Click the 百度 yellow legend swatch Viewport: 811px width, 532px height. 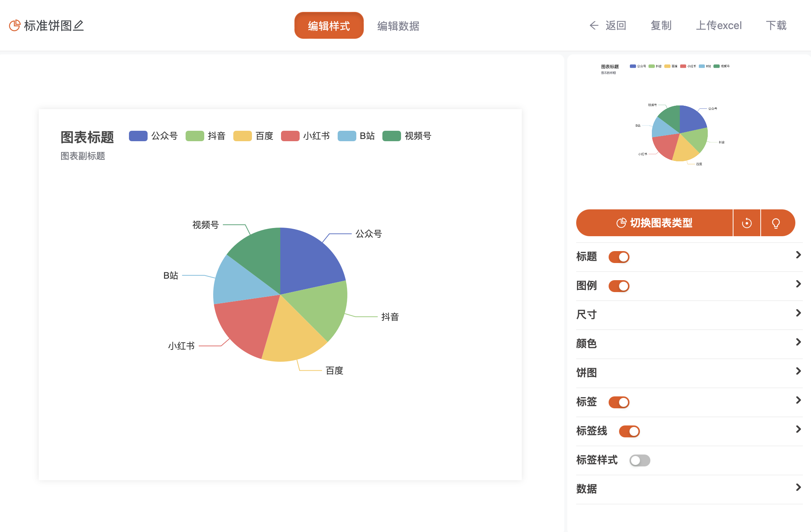[x=243, y=136]
